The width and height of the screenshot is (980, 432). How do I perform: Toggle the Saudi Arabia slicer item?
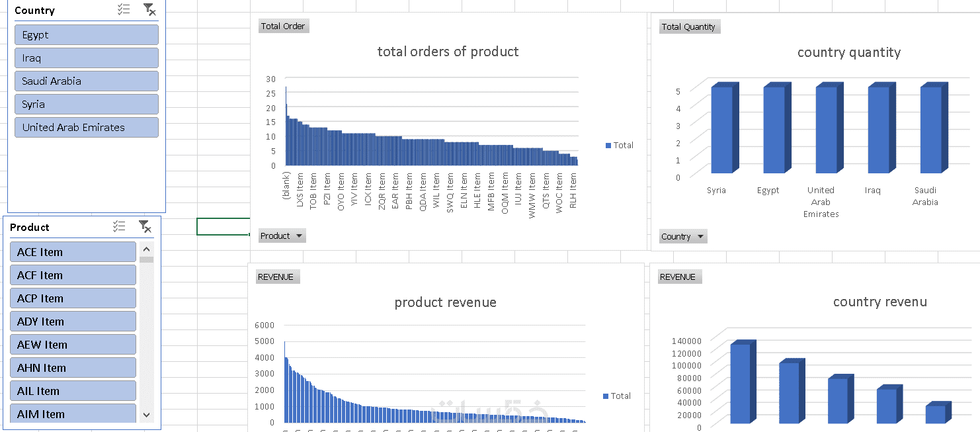(86, 81)
